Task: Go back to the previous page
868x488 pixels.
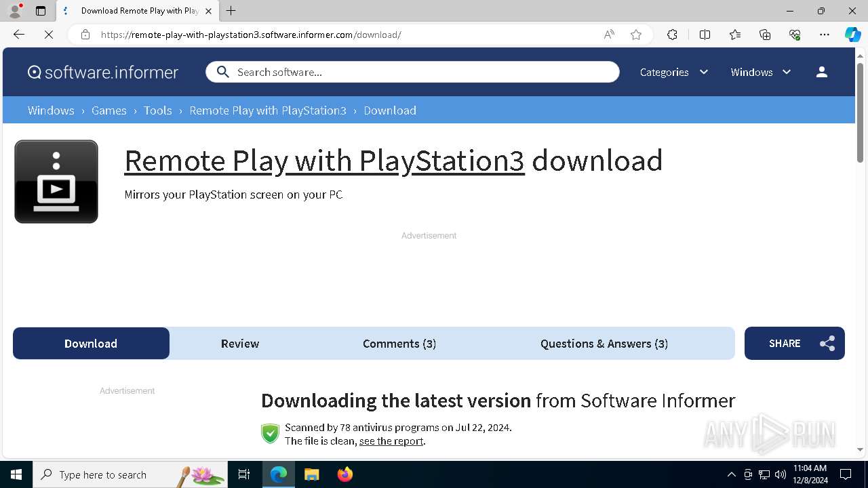Action: [x=19, y=35]
